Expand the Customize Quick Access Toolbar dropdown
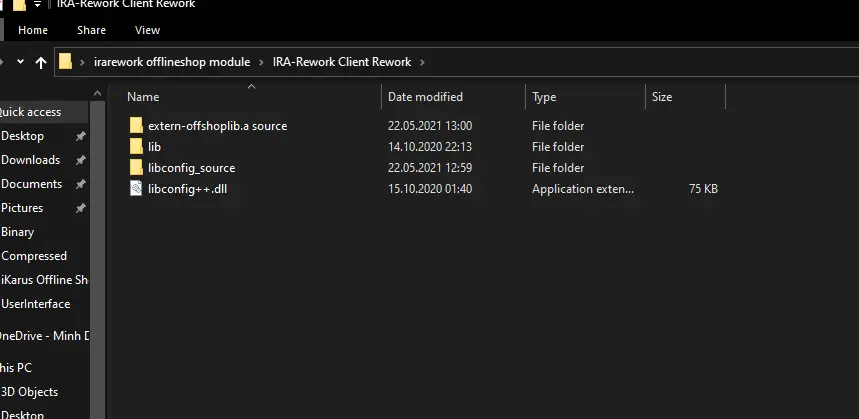The height and width of the screenshot is (419, 859). 37,5
